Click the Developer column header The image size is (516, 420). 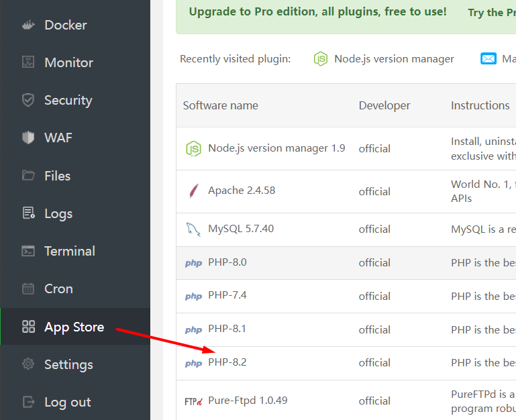(x=384, y=105)
